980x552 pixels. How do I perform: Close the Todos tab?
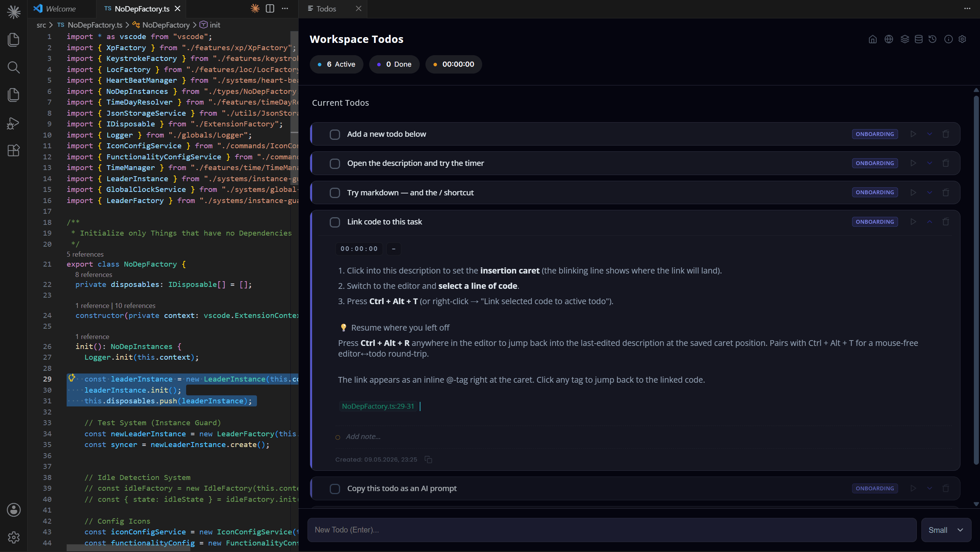tap(358, 8)
